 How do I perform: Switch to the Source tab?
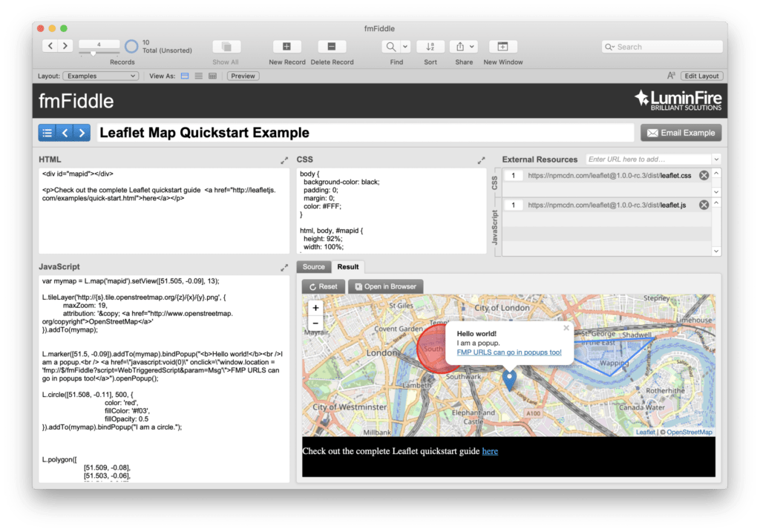pos(313,266)
